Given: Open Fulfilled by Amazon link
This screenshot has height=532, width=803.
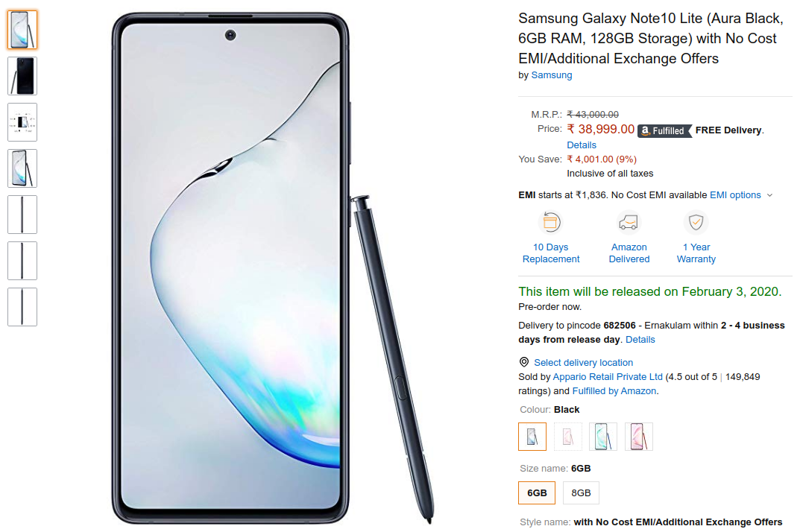Looking at the screenshot, I should pos(614,391).
